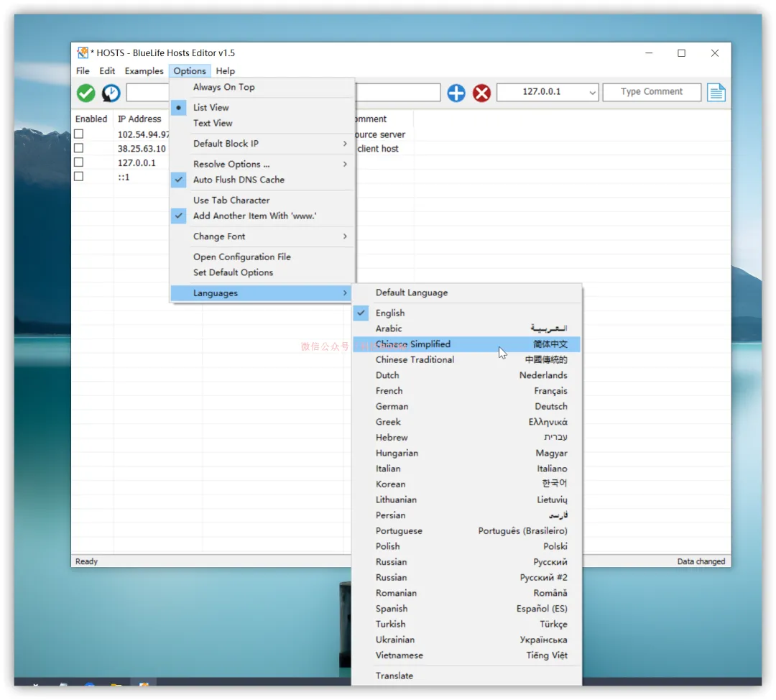Select the List View radio option

pos(262,107)
